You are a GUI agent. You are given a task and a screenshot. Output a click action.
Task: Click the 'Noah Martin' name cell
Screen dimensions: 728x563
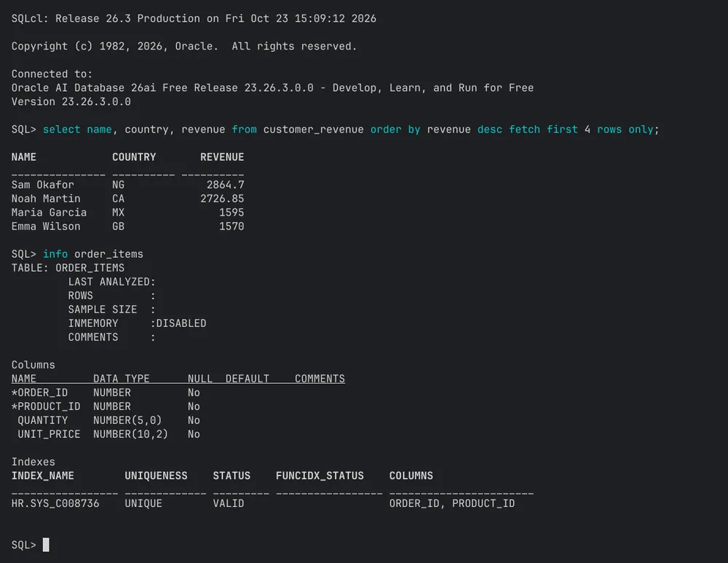[46, 199]
